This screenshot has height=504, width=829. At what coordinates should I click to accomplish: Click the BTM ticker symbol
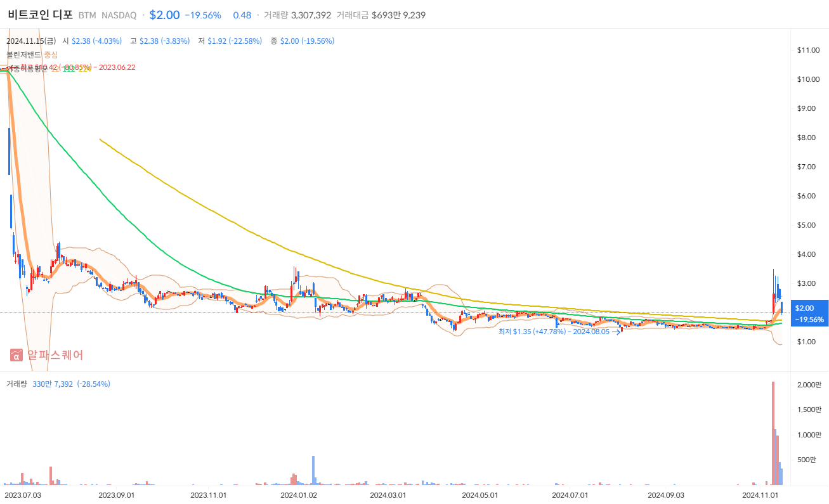click(x=88, y=15)
